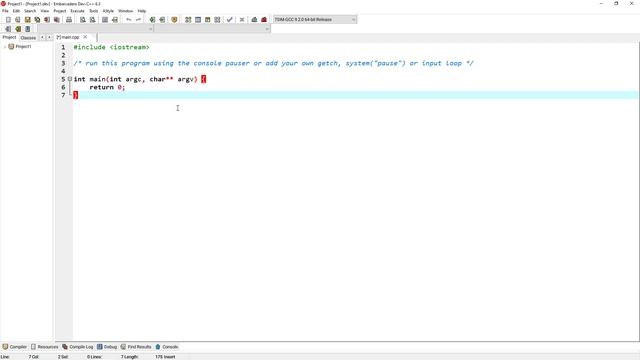Open the Console bottom tab
This screenshot has height=360, width=640.
pyautogui.click(x=167, y=347)
